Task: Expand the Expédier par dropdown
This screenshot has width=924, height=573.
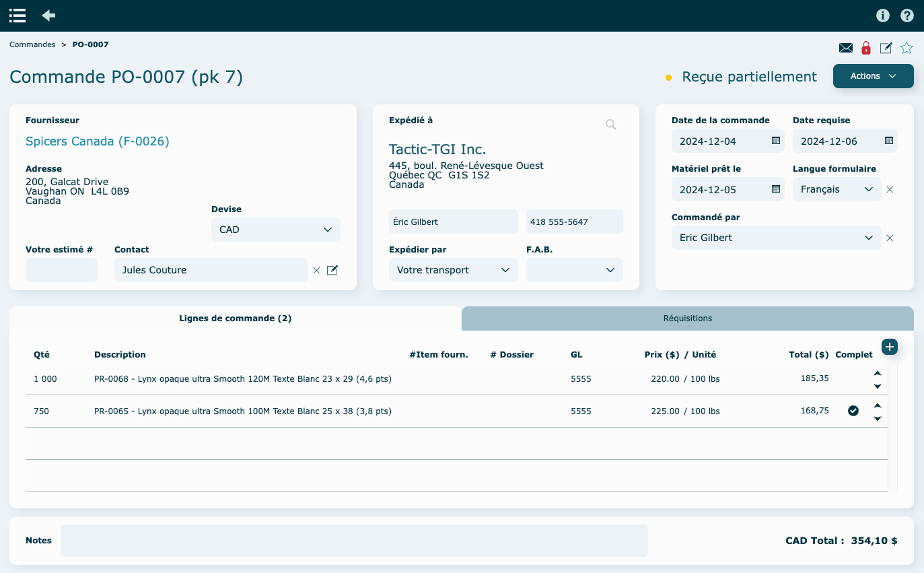Action: point(454,270)
